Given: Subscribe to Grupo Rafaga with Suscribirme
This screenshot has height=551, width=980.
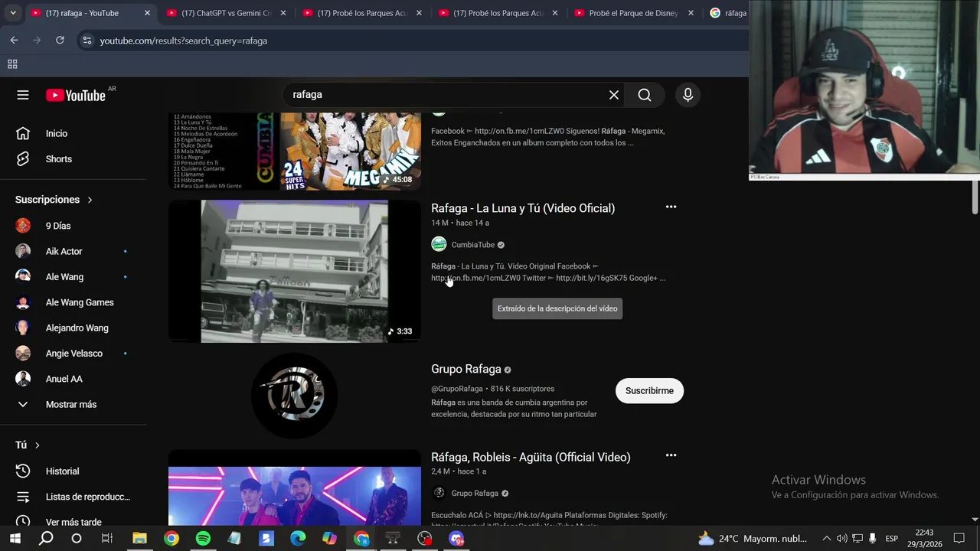Looking at the screenshot, I should point(649,391).
